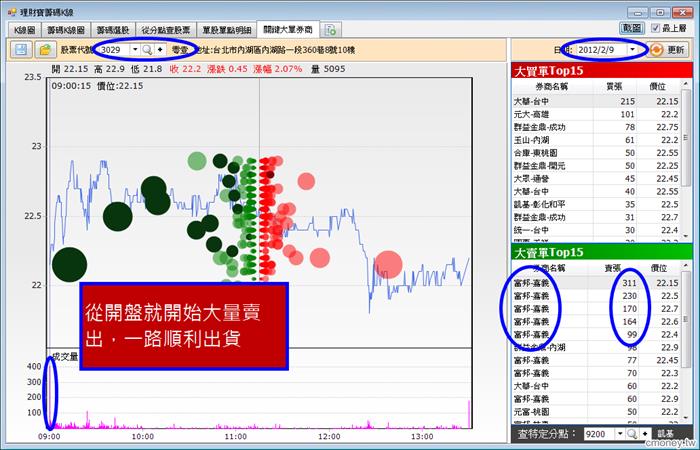This screenshot has height=450, width=700.
Task: Toggle the 最上層 always-on-top checkbox
Action: [x=655, y=28]
